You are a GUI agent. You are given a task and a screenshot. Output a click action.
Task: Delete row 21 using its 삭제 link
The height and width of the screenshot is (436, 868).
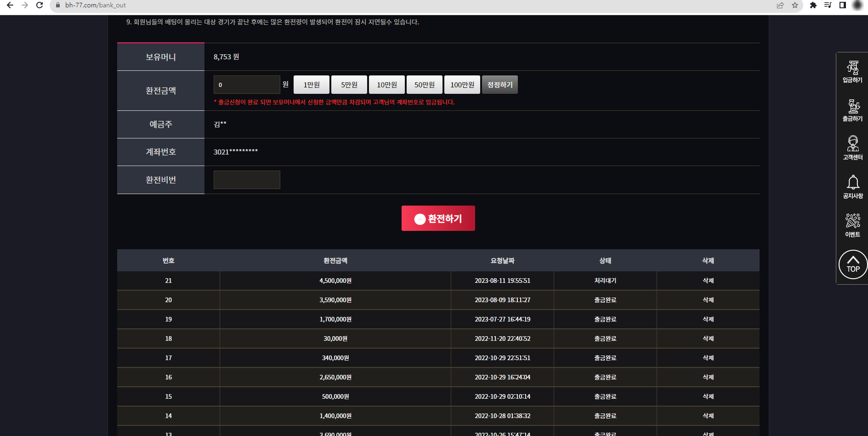tap(708, 281)
